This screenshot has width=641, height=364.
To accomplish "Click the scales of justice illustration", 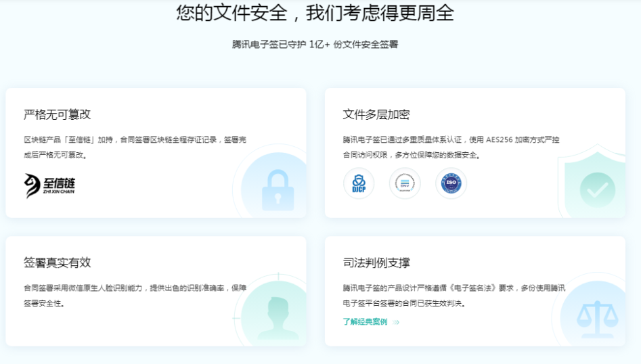I will pos(597,319).
